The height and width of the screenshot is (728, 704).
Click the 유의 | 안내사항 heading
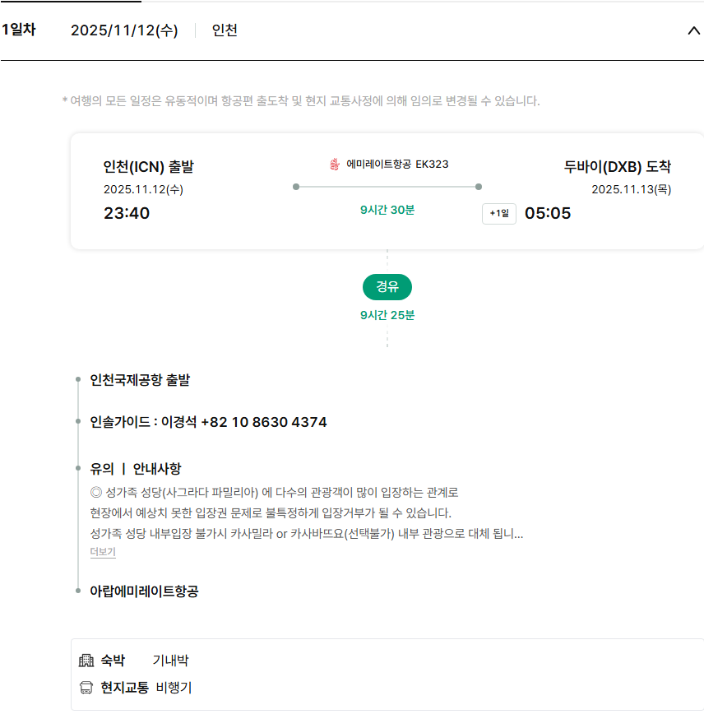[135, 469]
